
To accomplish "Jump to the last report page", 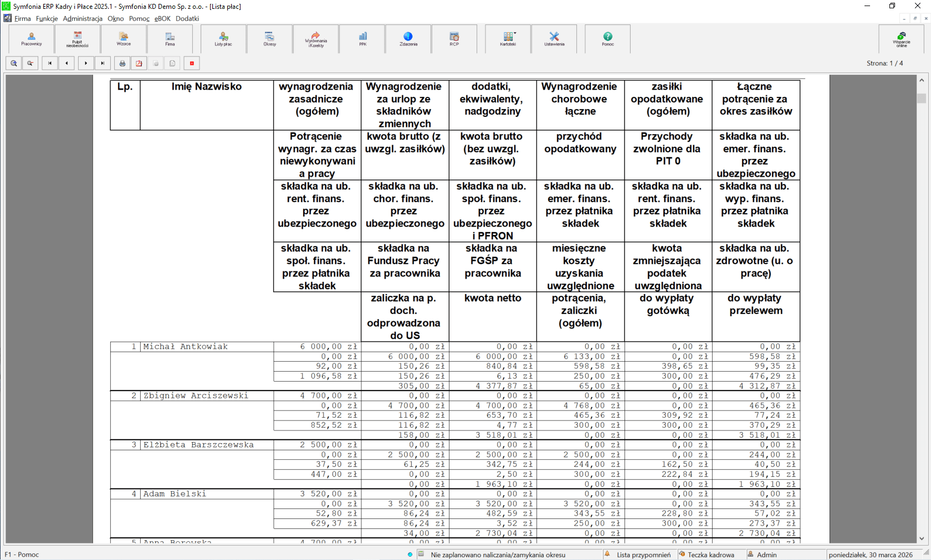I will point(103,63).
